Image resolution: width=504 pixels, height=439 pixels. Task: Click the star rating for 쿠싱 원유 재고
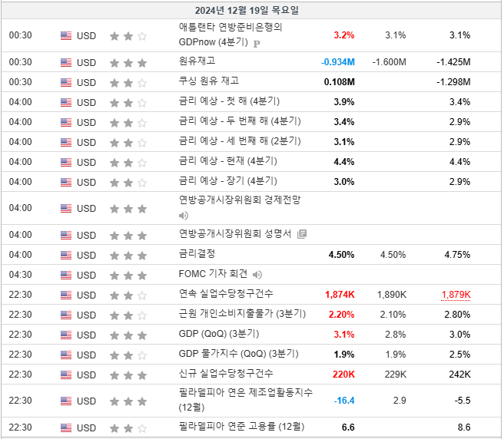coord(128,83)
